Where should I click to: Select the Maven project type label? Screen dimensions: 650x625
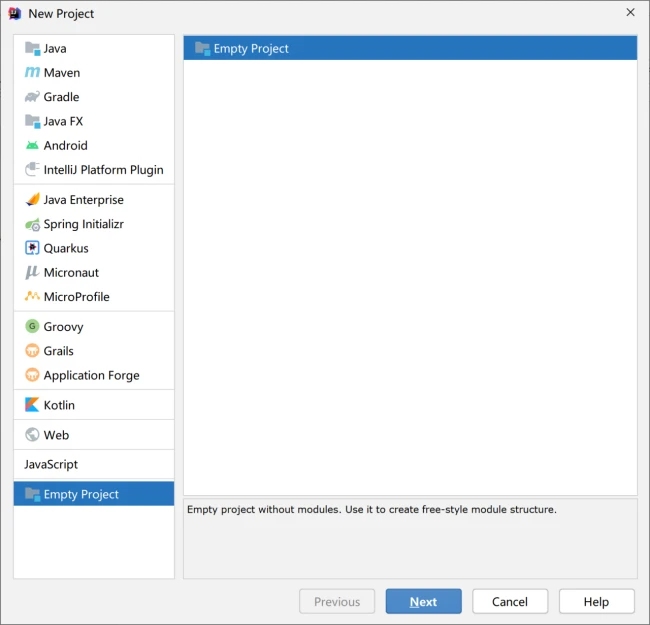tap(62, 73)
